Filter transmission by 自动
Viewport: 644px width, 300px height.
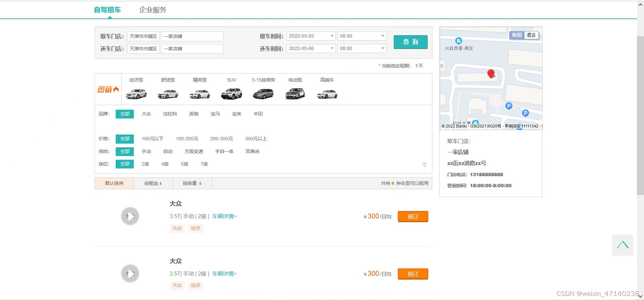pyautogui.click(x=168, y=152)
